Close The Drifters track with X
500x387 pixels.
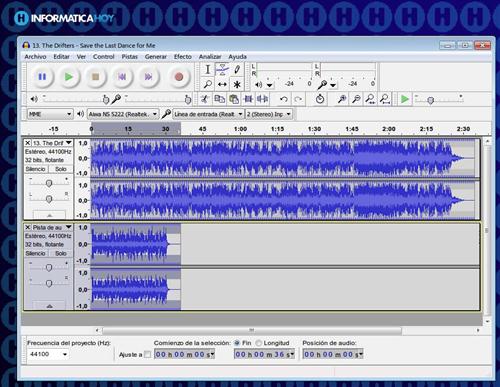pyautogui.click(x=28, y=143)
